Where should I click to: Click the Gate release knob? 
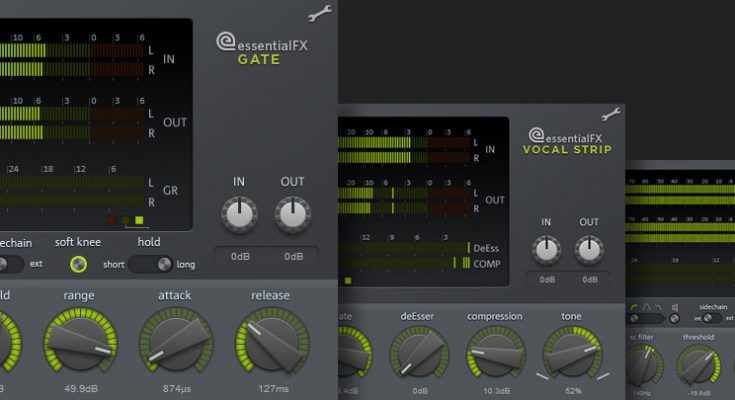coord(271,340)
